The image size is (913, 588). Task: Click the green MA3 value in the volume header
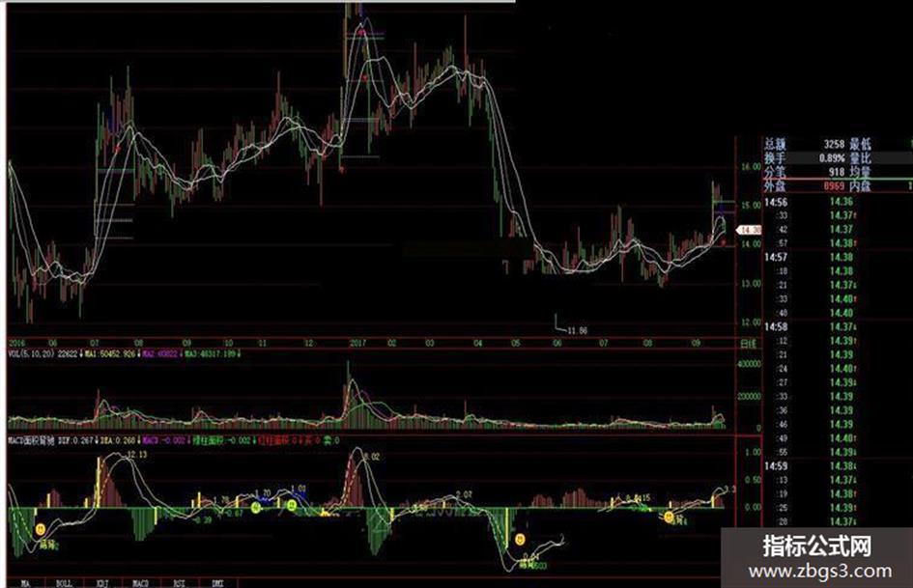coord(211,353)
